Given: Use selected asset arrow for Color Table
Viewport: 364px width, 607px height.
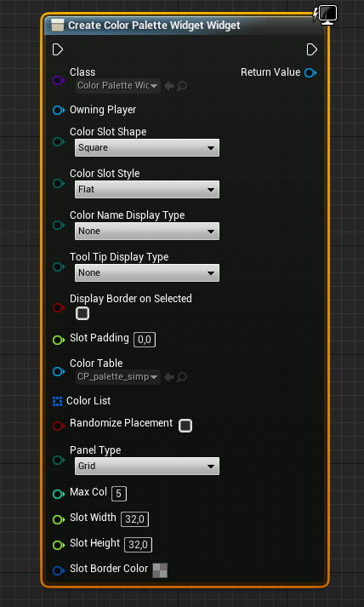Looking at the screenshot, I should 169,376.
